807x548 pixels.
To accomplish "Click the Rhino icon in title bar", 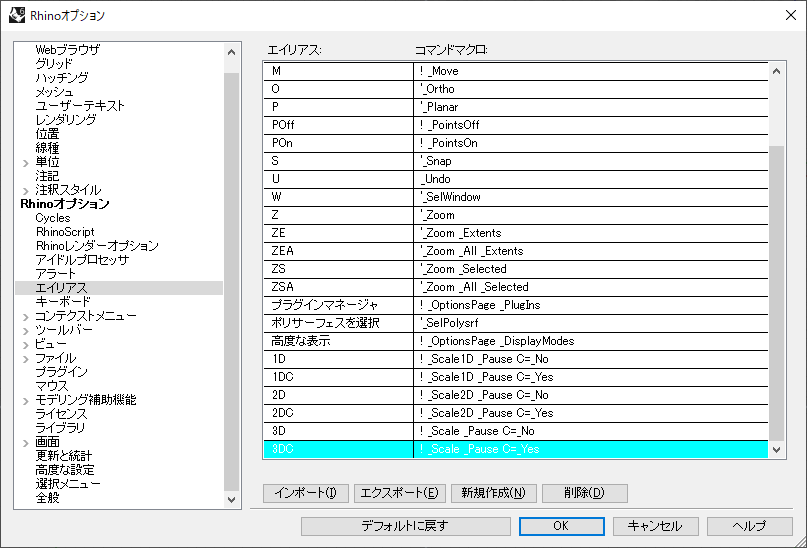I will click(x=16, y=15).
